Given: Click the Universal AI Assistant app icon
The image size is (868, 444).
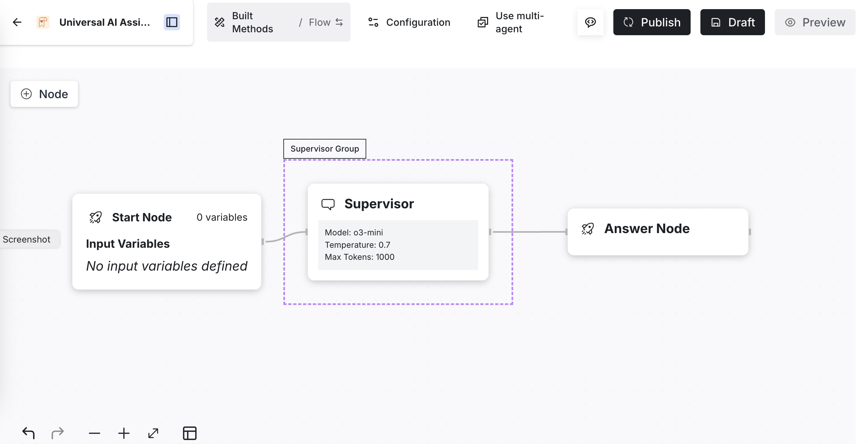Looking at the screenshot, I should pyautogui.click(x=43, y=22).
